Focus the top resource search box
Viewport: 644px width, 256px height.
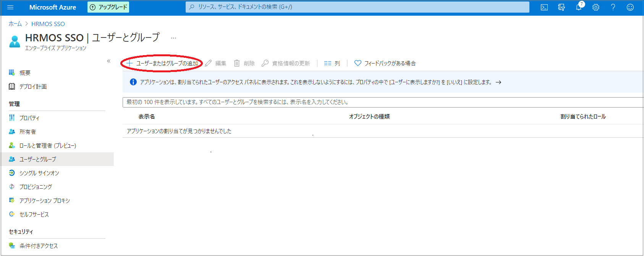(x=357, y=7)
